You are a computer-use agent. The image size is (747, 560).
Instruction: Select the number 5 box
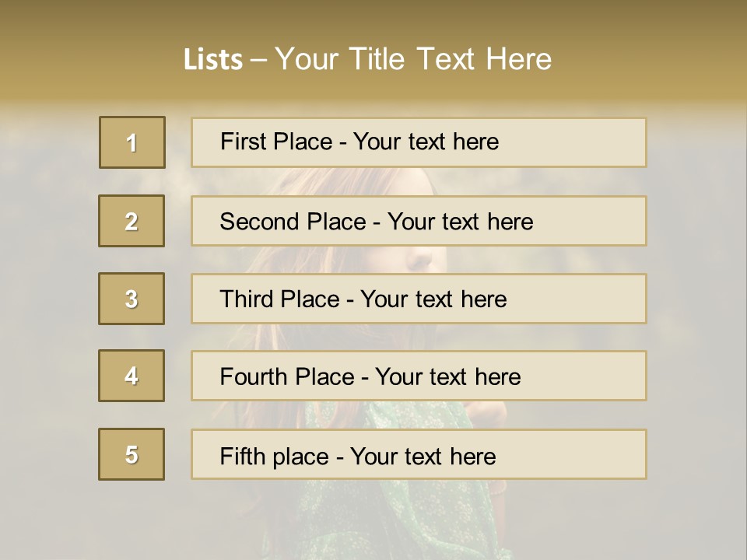tap(132, 454)
